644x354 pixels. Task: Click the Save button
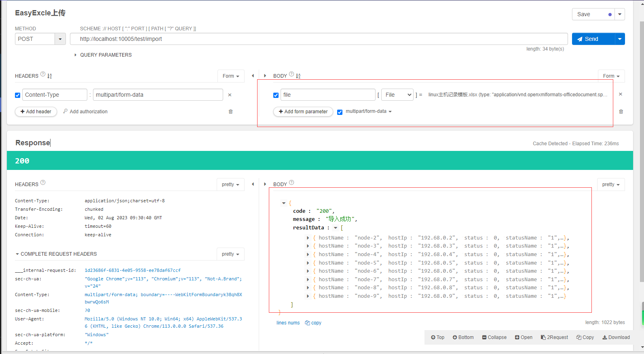click(x=593, y=14)
